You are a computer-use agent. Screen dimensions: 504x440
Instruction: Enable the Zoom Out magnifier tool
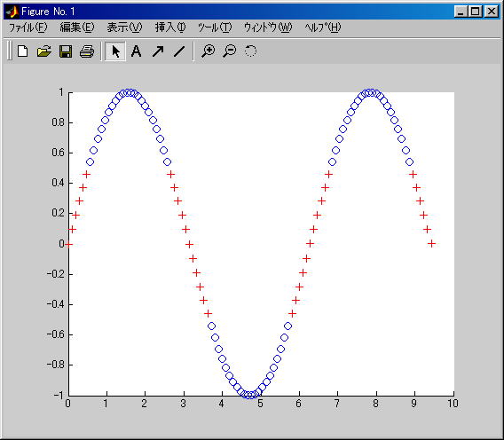coord(230,51)
